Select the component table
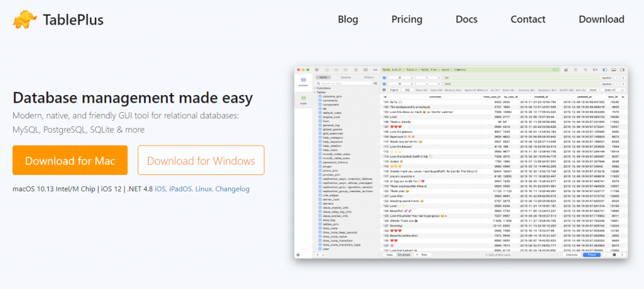Screen dimensions: 644x289 [x=328, y=104]
